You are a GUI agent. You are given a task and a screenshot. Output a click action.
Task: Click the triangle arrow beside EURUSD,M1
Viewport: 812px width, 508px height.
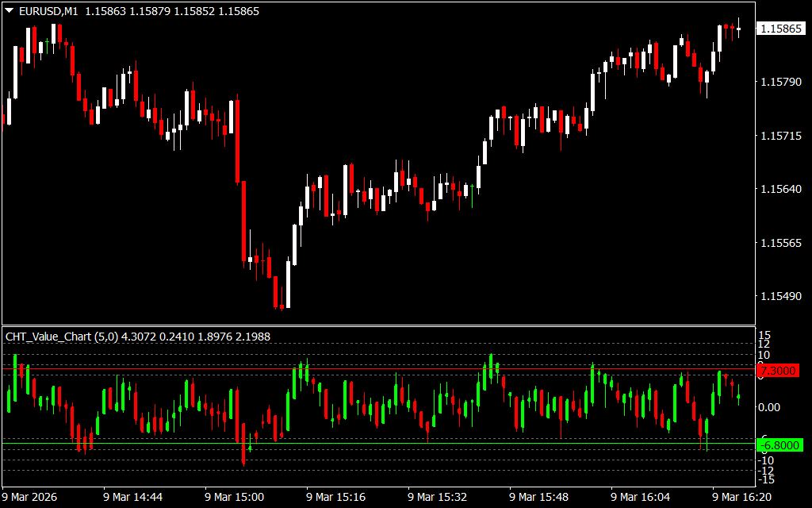click(x=10, y=11)
